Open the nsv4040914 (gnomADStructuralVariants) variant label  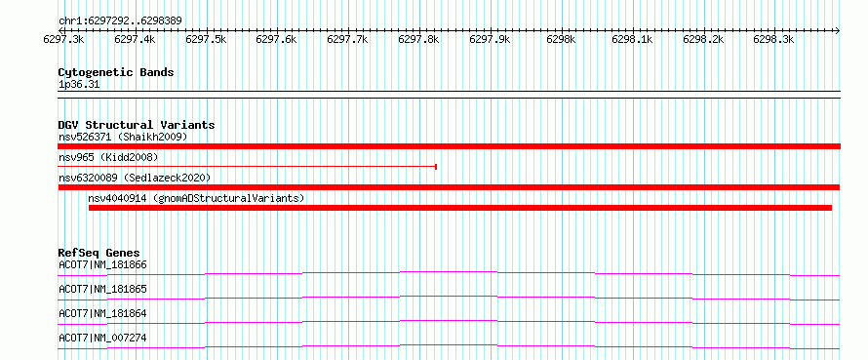(x=196, y=198)
